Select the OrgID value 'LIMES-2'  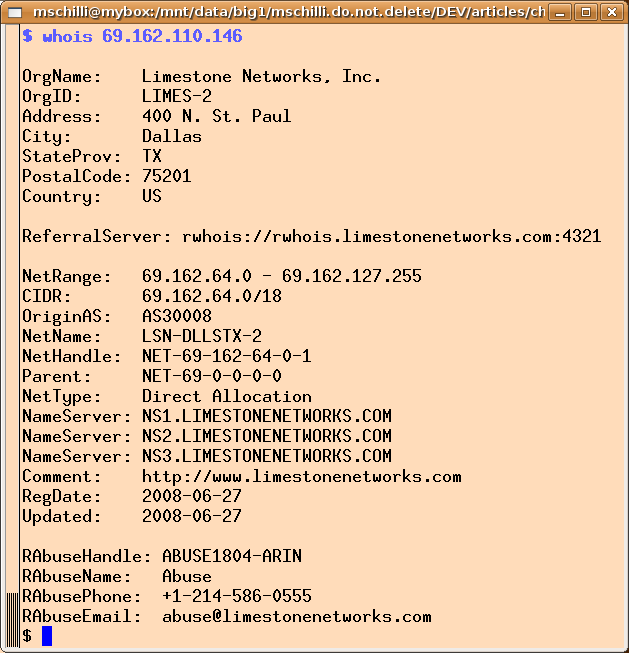click(x=177, y=96)
